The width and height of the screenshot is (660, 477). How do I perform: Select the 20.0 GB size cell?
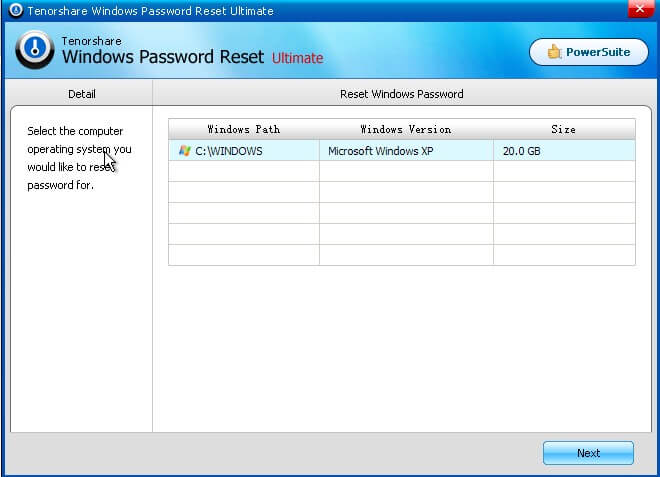pyautogui.click(x=564, y=151)
